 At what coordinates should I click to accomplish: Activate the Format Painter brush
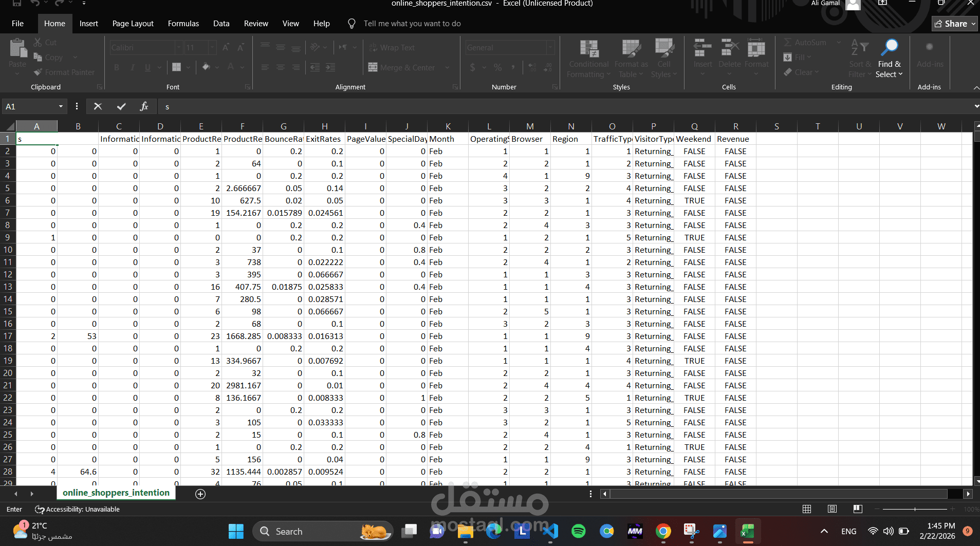click(64, 72)
